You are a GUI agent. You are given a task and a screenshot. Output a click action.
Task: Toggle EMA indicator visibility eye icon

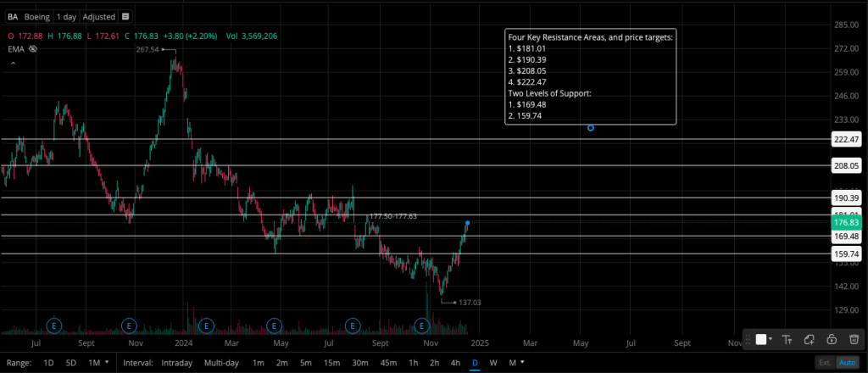click(33, 48)
